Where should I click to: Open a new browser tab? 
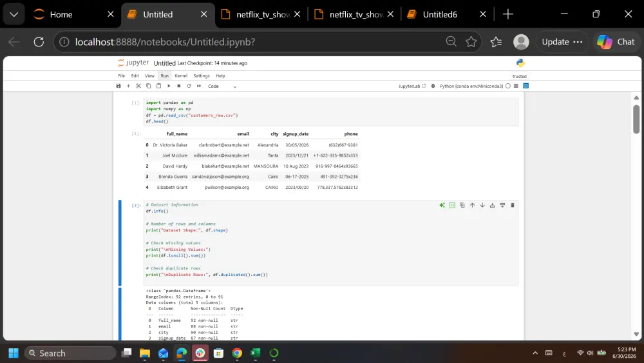[507, 14]
